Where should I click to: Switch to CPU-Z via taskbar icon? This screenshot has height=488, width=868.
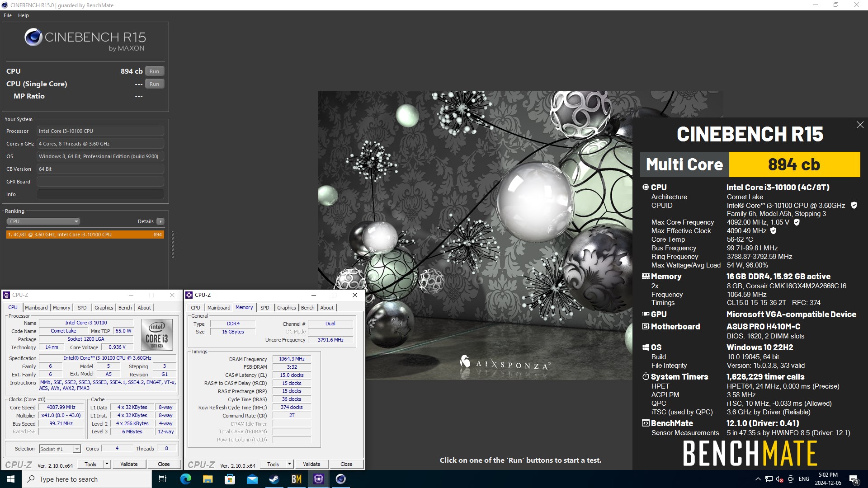319,479
